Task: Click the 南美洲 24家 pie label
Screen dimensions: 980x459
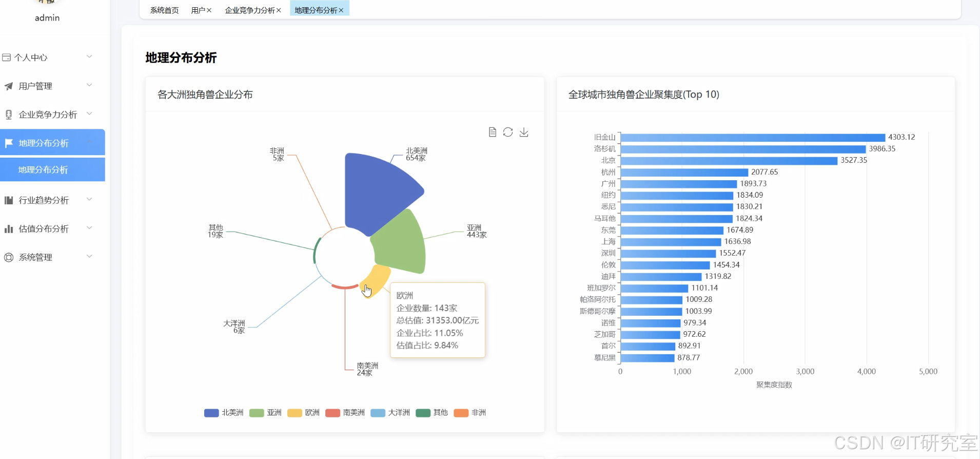Action: tap(367, 369)
